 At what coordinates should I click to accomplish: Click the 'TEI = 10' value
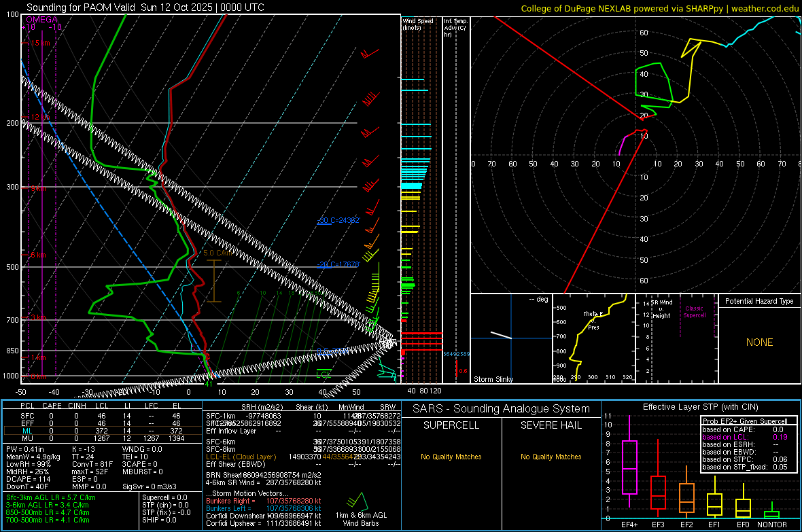135,457
